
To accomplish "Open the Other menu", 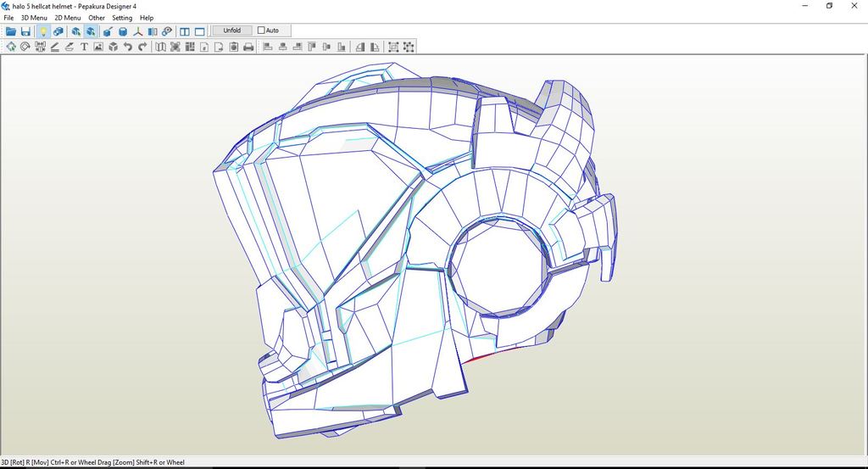I will pos(97,18).
